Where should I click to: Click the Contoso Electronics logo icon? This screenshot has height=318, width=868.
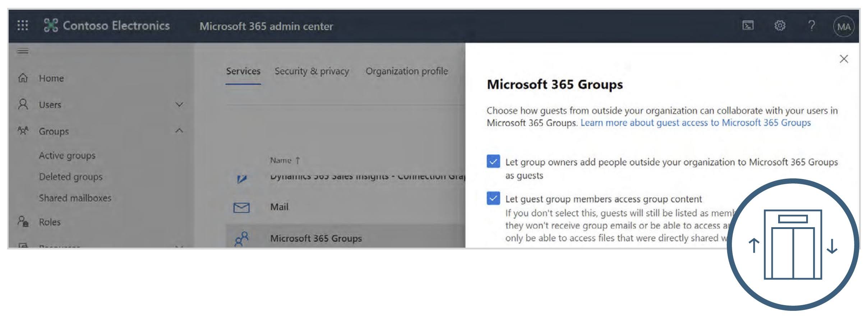(51, 25)
